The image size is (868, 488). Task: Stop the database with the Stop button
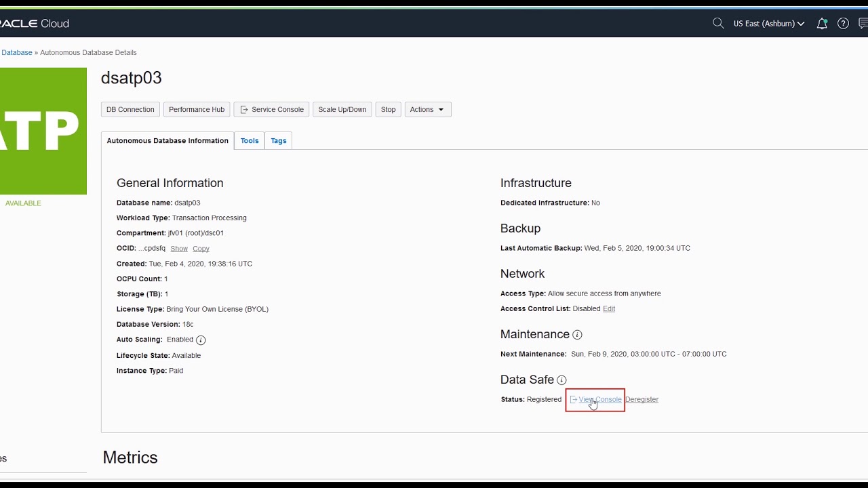(x=388, y=109)
